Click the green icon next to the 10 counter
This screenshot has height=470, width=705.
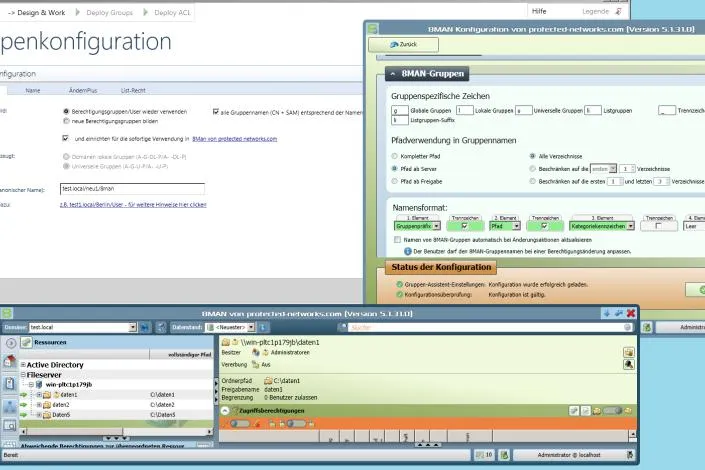504,455
